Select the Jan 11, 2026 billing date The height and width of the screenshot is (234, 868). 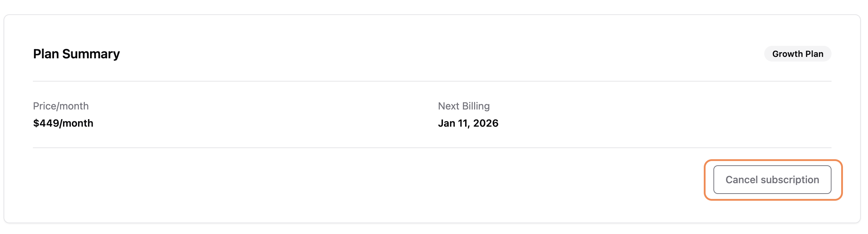(x=468, y=123)
